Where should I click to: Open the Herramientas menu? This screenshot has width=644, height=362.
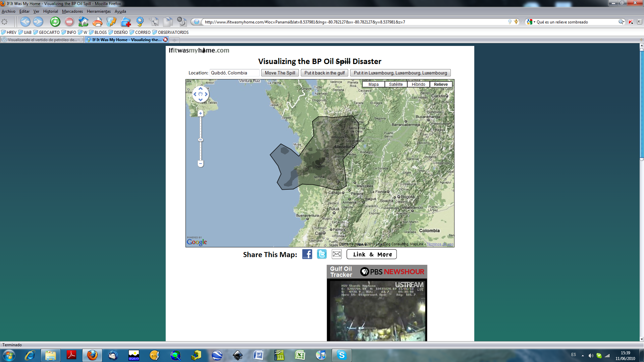coord(99,11)
